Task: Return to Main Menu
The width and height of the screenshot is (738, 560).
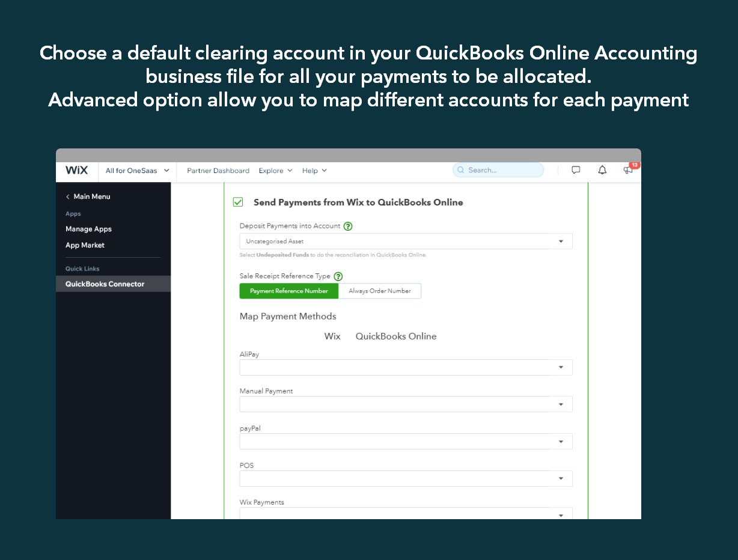Action: coord(92,196)
